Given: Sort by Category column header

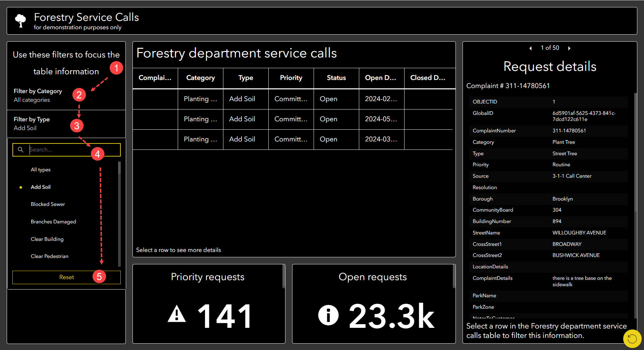Looking at the screenshot, I should (201, 78).
